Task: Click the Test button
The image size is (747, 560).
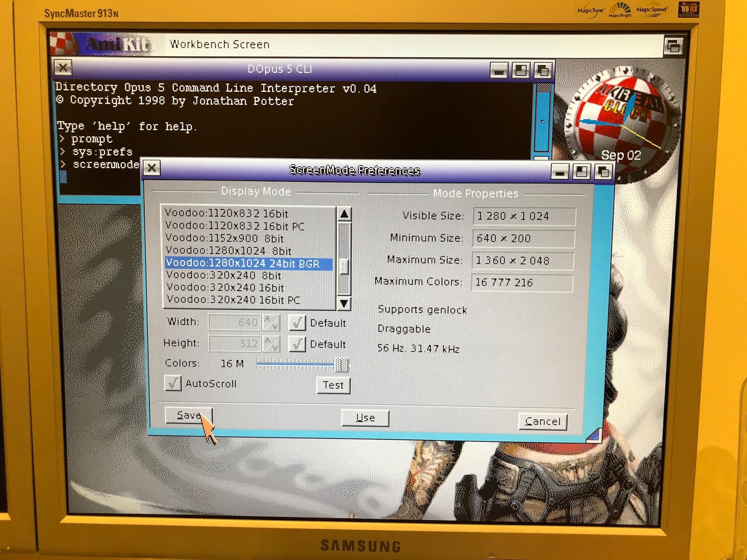Action: tap(333, 385)
